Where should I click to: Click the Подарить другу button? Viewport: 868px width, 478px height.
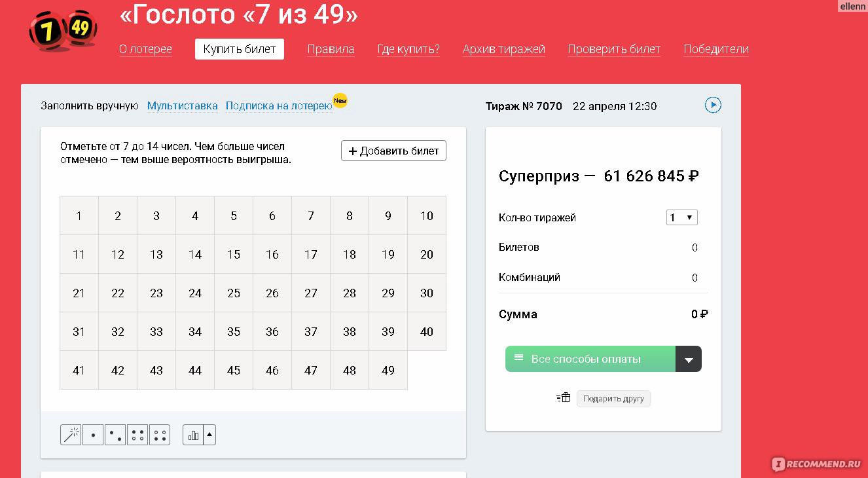[613, 398]
